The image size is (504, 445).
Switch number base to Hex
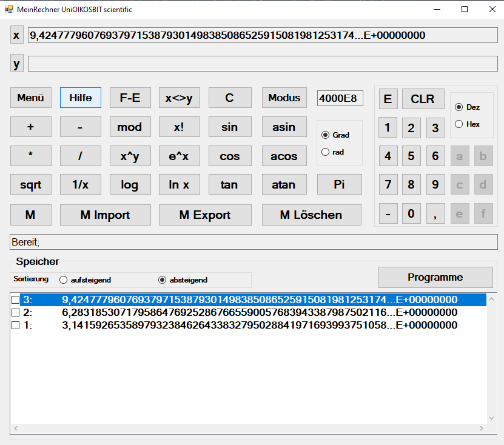(x=459, y=124)
